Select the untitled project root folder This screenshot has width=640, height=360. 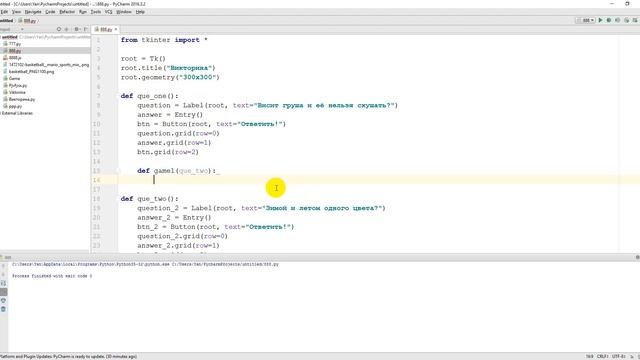(x=10, y=37)
